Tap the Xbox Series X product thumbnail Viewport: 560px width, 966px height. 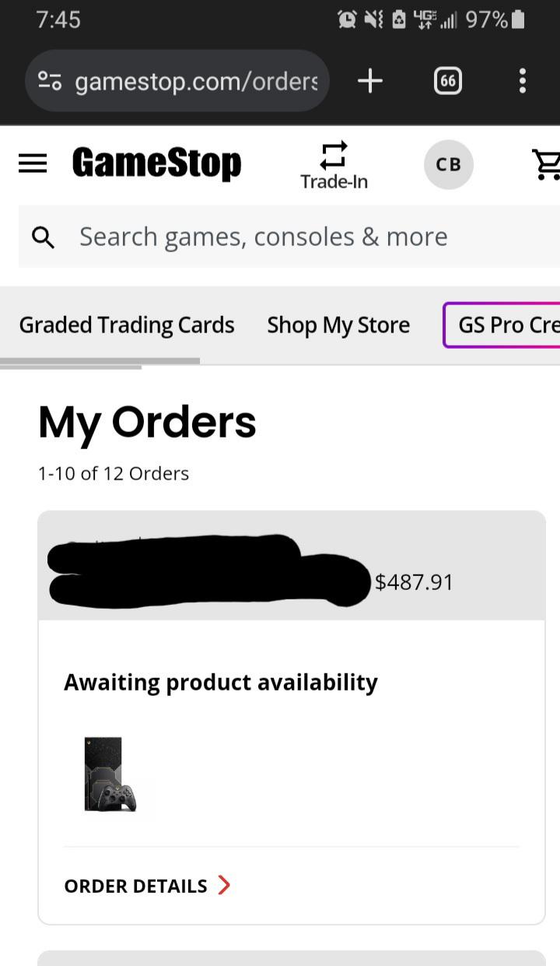coord(109,775)
